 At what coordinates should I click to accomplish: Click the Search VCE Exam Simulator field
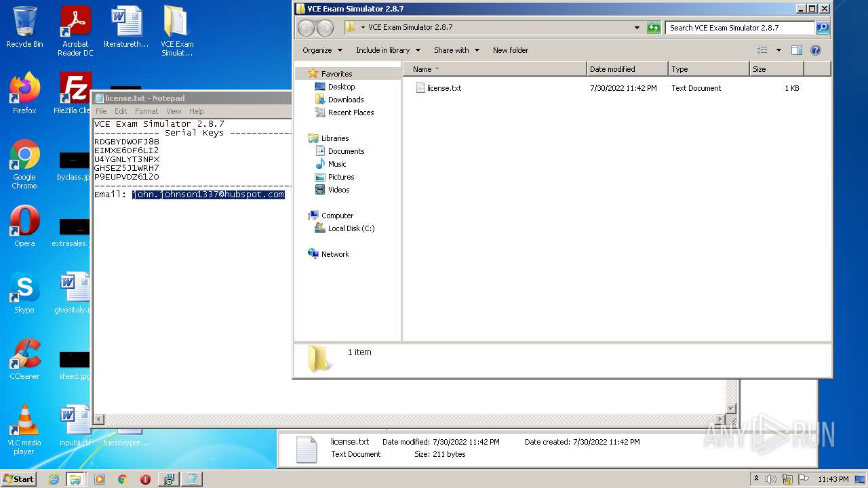point(740,28)
